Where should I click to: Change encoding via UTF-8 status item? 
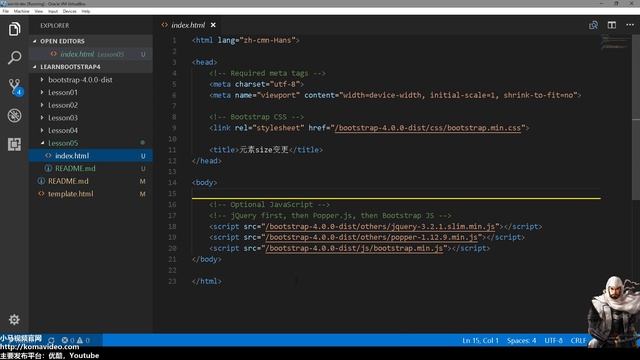553,340
